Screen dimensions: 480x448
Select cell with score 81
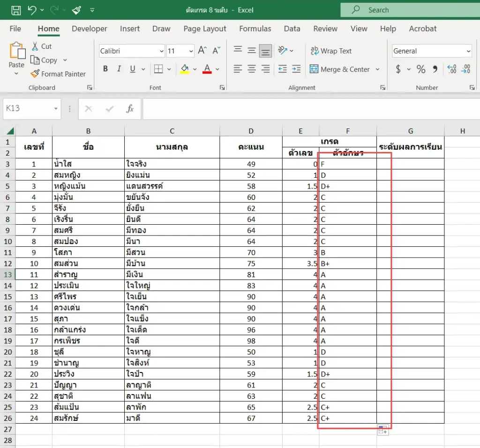[x=251, y=274]
